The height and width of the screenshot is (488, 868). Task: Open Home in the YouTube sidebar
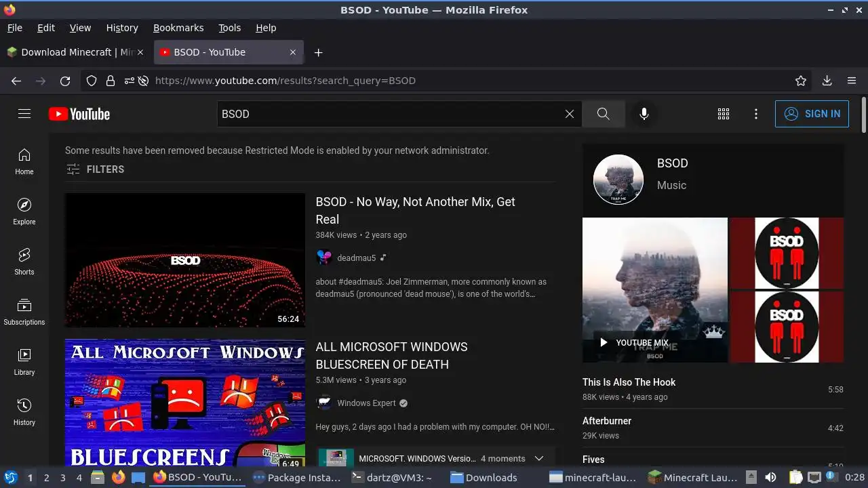pyautogui.click(x=24, y=162)
